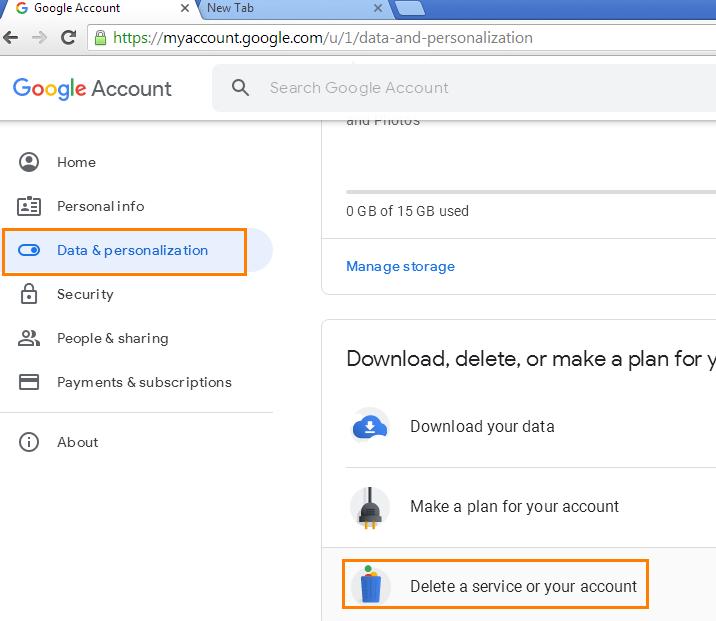
Task: Select Data & personalization in sidebar
Action: 136,250
